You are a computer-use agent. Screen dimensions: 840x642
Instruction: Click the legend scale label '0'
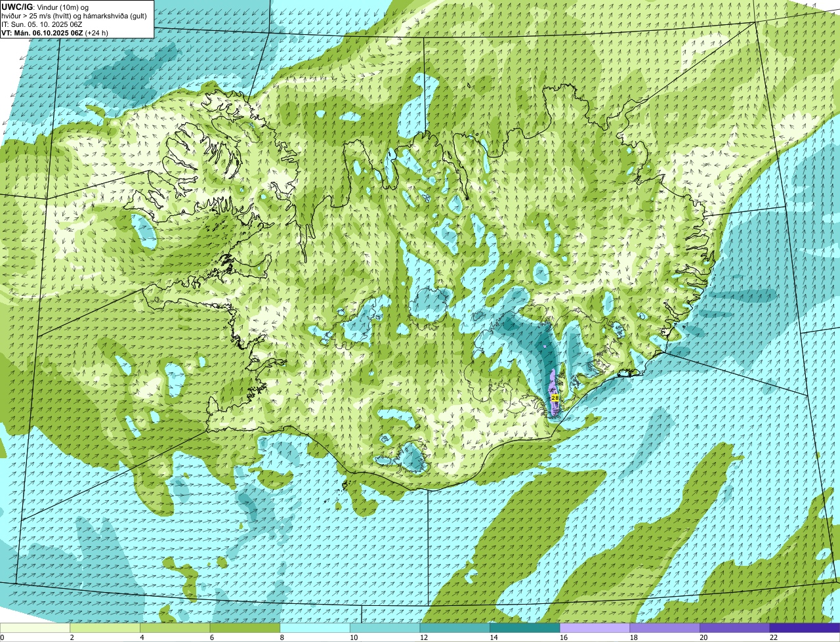pos(2,637)
